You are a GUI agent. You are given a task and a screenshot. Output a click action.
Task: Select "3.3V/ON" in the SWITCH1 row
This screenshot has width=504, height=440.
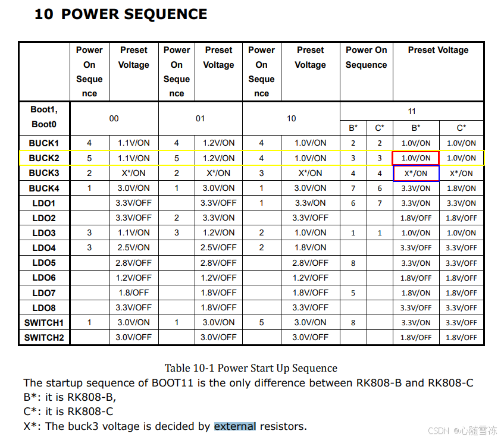tap(416, 322)
